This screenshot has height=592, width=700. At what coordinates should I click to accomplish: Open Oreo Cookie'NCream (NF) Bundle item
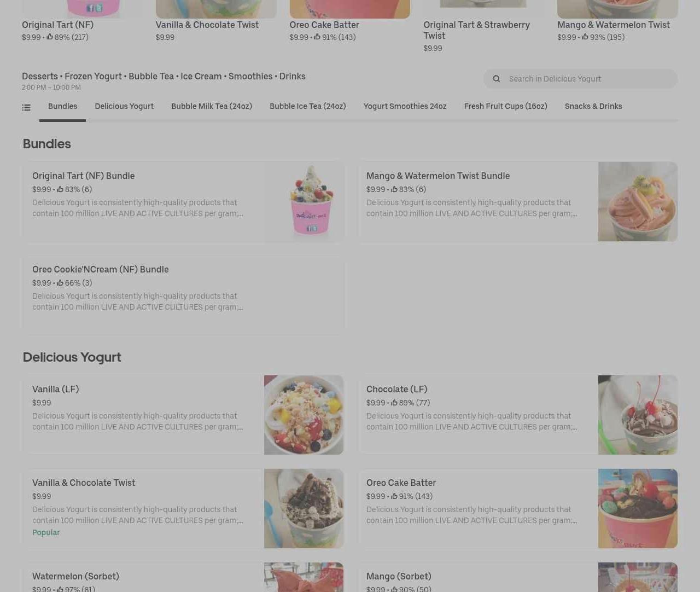coord(183,295)
